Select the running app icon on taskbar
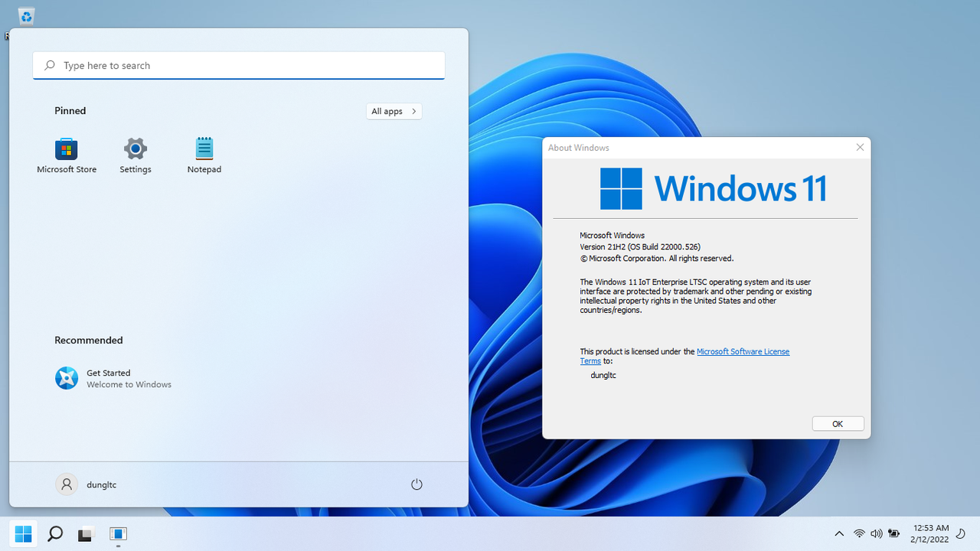Screen dimensions: 980x551 [x=117, y=533]
